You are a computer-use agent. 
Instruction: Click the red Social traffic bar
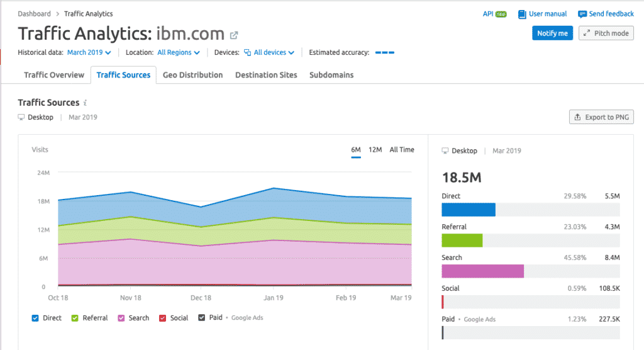[443, 302]
